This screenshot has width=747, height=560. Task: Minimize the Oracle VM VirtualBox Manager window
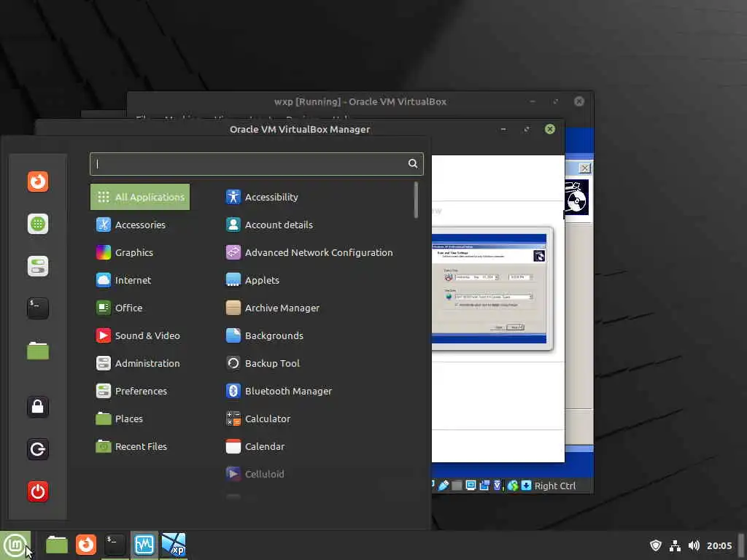tap(503, 129)
